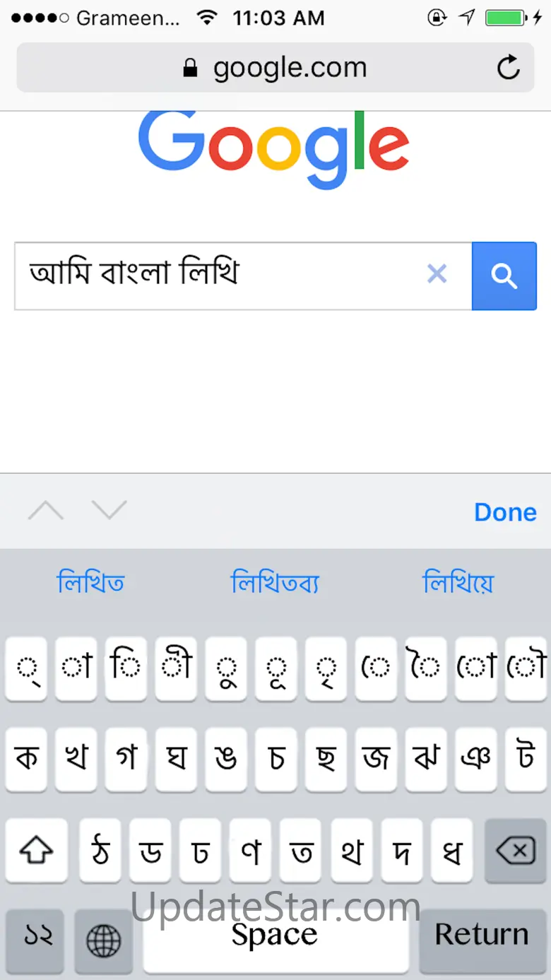Viewport: 551px width, 980px height.
Task: Clear the search box text
Action: point(437,274)
